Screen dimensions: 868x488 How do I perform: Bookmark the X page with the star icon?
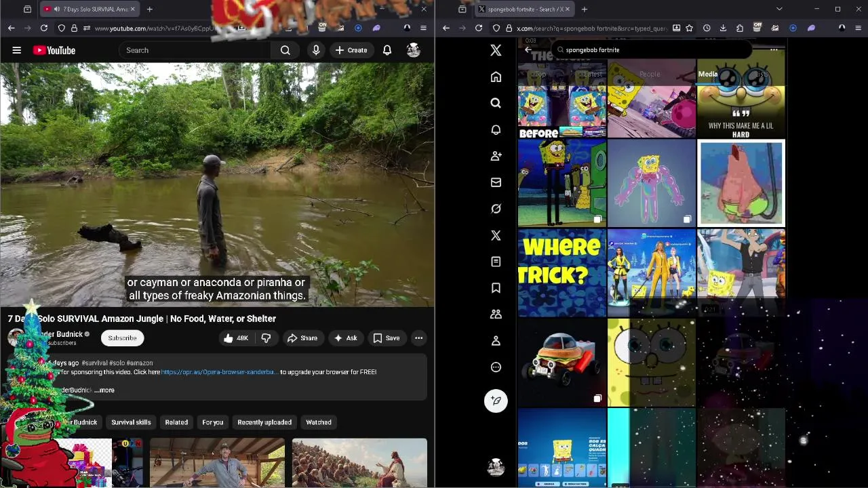point(690,28)
